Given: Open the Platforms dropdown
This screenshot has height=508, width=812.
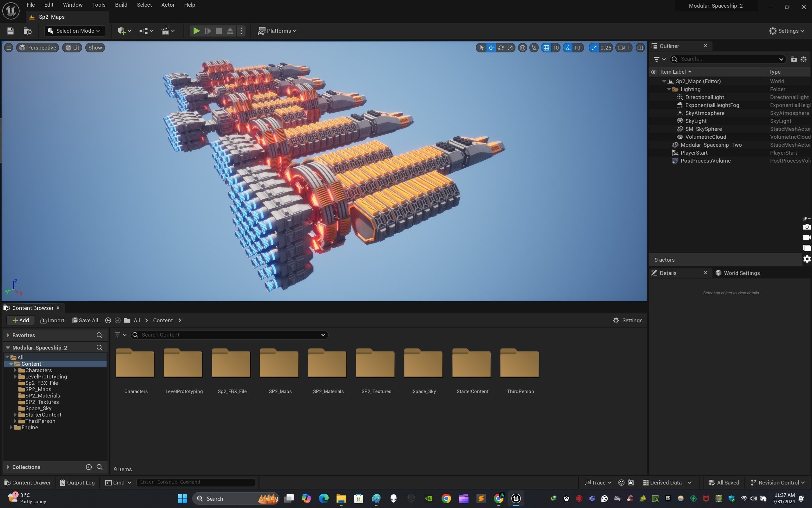Looking at the screenshot, I should [277, 31].
